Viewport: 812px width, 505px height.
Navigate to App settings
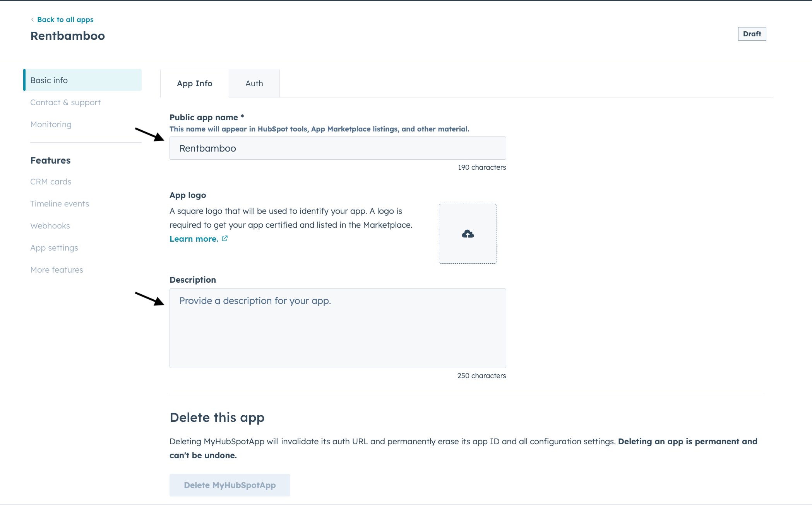point(54,248)
